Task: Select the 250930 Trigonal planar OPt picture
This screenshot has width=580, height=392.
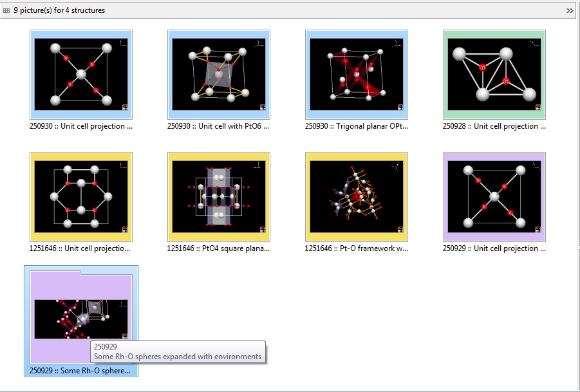Action: coord(357,74)
